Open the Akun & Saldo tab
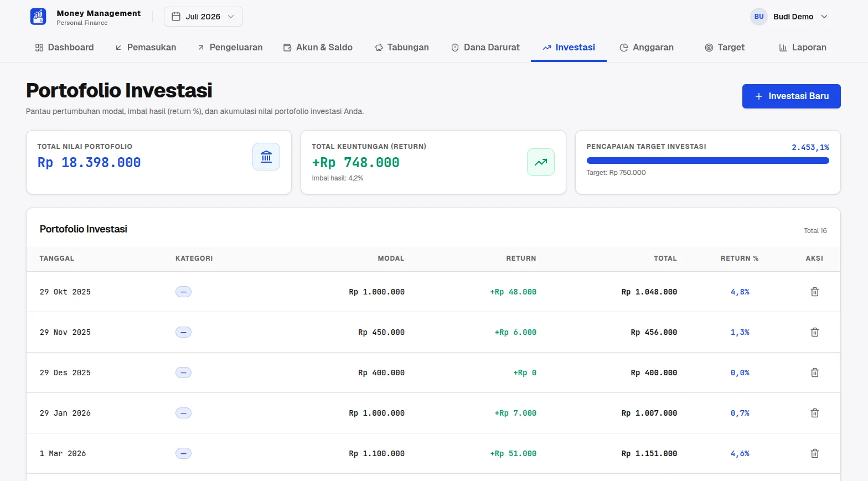868x481 pixels. pyautogui.click(x=318, y=48)
